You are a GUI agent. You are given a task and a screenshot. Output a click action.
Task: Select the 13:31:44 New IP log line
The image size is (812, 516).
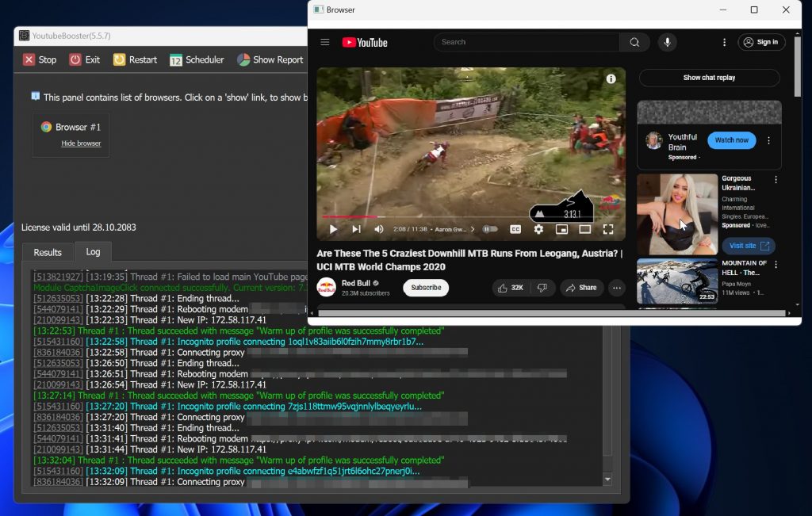tap(150, 449)
